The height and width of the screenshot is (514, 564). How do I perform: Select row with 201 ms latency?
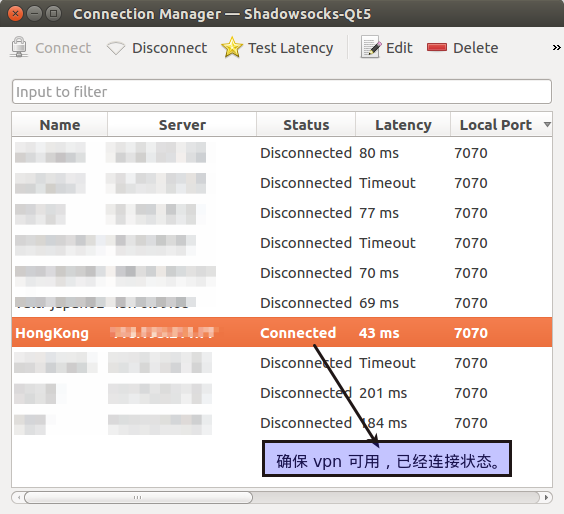tap(282, 393)
